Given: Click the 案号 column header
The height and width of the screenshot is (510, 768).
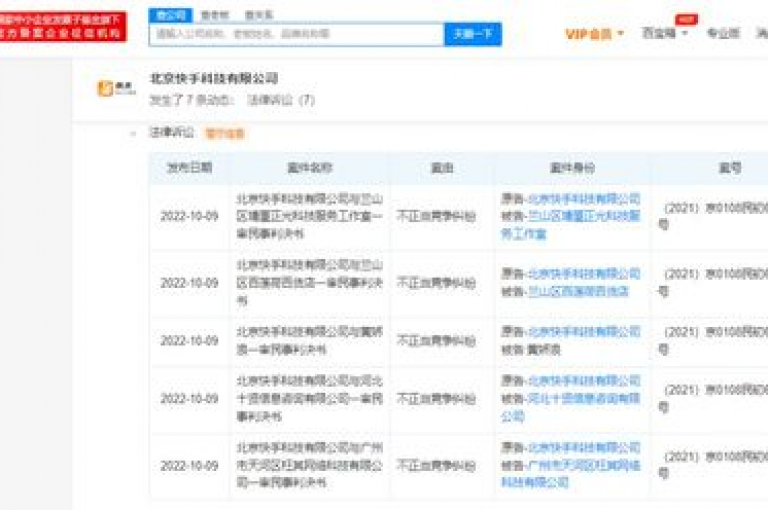Looking at the screenshot, I should click(730, 168).
